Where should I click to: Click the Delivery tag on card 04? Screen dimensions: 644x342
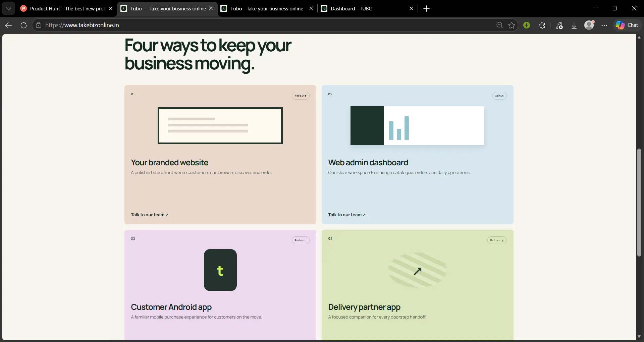pyautogui.click(x=497, y=240)
